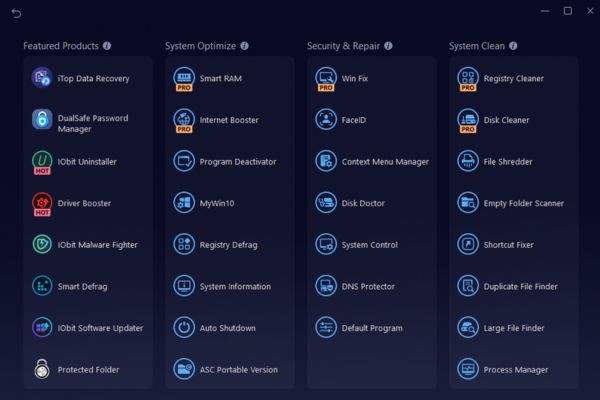Open the Smart Defrag icon

(x=42, y=286)
